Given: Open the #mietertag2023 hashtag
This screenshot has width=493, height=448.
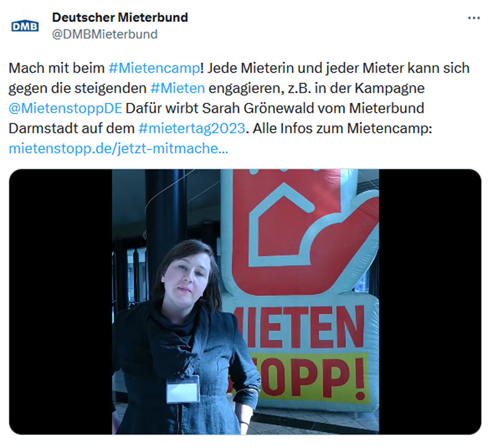Looking at the screenshot, I should tap(192, 128).
